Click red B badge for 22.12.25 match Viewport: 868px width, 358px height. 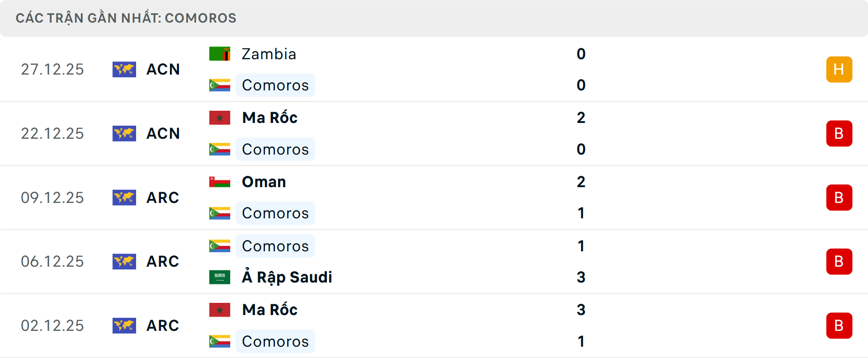click(x=839, y=133)
